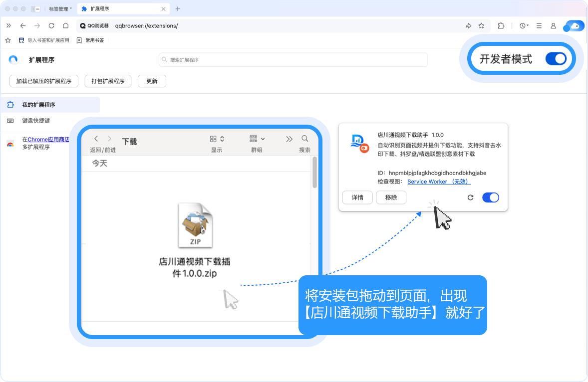Select 店川通视频下载插件1.0.0.zip file icon

tap(195, 225)
